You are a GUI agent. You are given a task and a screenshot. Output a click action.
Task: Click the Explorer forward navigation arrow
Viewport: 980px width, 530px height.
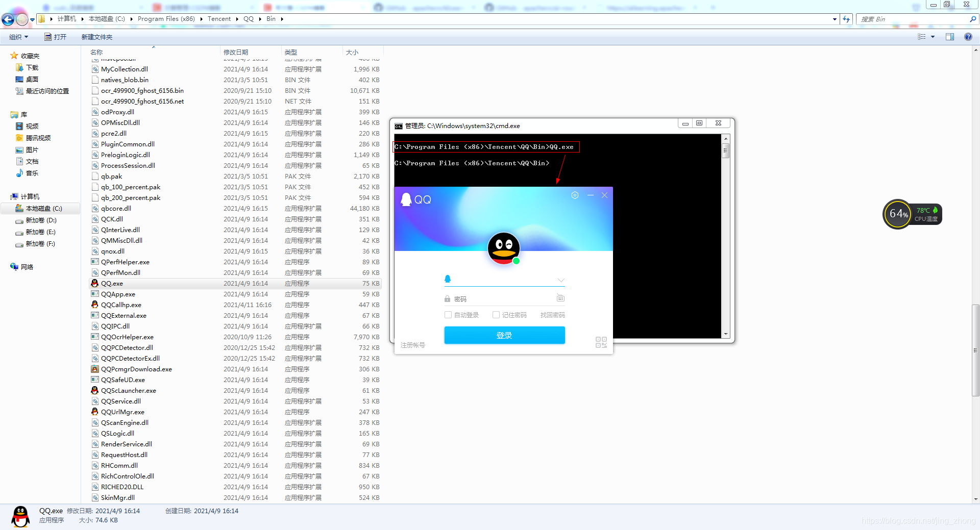tap(22, 19)
